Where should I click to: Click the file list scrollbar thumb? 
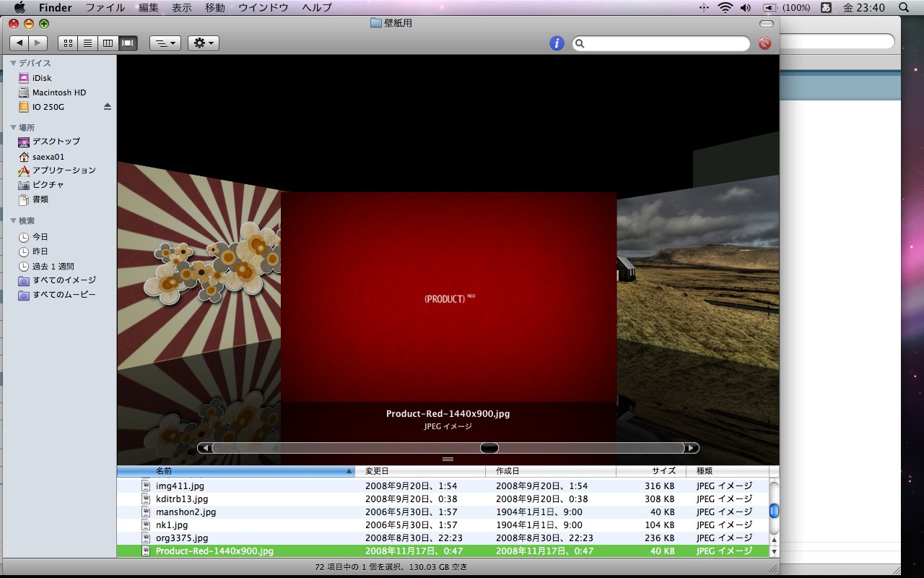click(774, 511)
